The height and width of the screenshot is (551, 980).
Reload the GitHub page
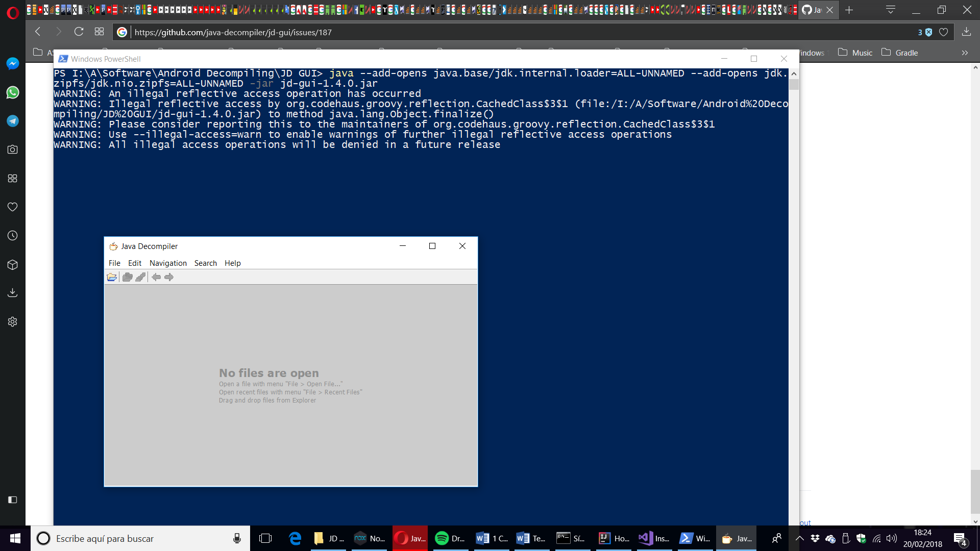[x=79, y=32]
